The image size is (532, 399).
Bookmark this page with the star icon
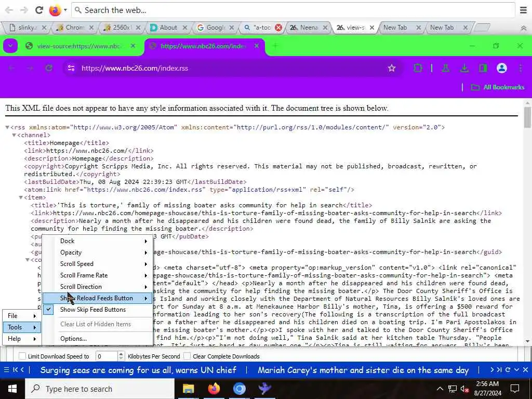coord(392,68)
